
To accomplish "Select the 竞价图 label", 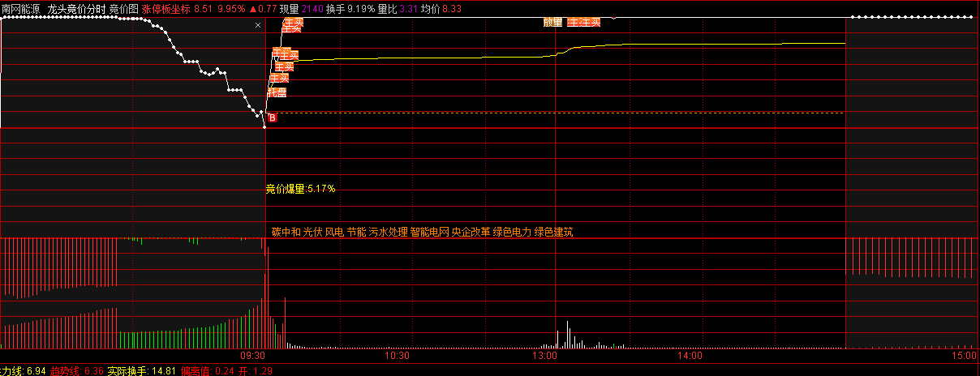I will click(124, 9).
